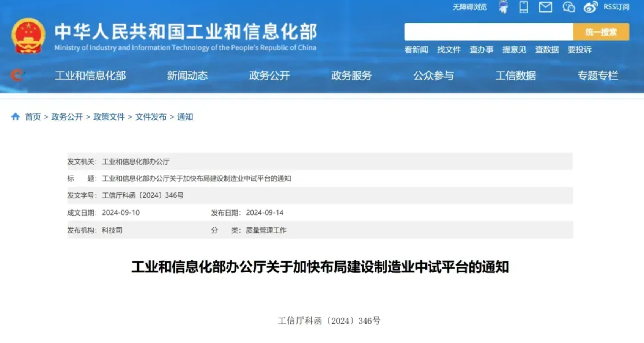Click the 通知 breadcrumb entry

click(x=185, y=117)
